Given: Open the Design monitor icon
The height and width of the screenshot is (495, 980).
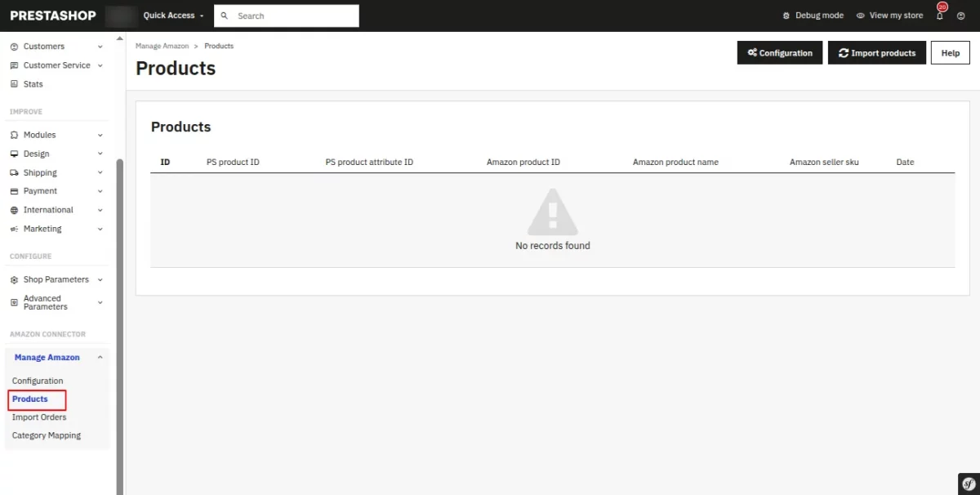Looking at the screenshot, I should pos(14,154).
